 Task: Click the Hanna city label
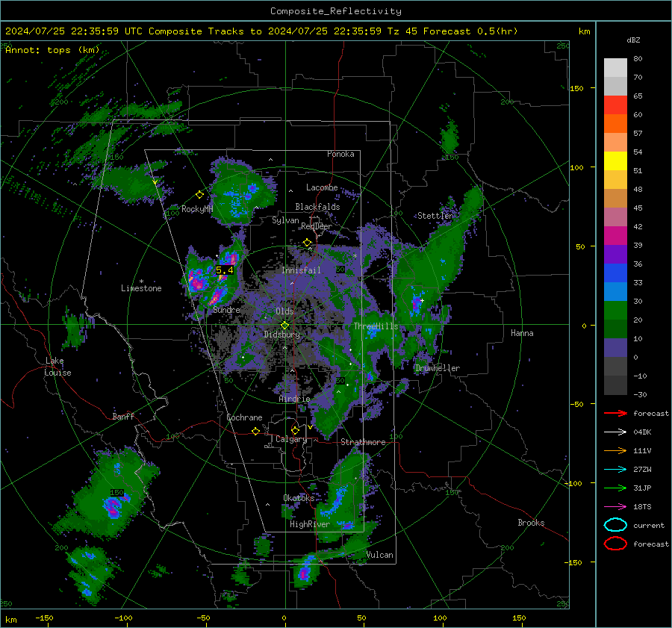pos(522,333)
